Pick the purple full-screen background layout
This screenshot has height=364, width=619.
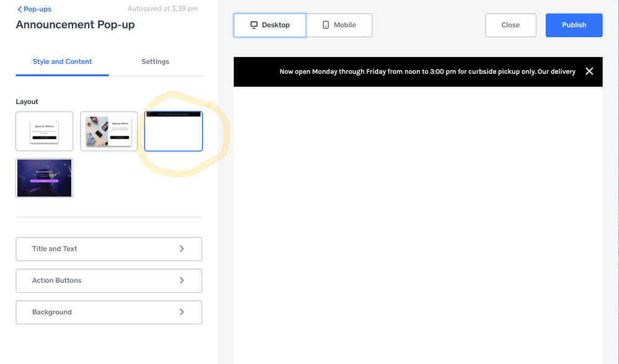[x=44, y=178]
